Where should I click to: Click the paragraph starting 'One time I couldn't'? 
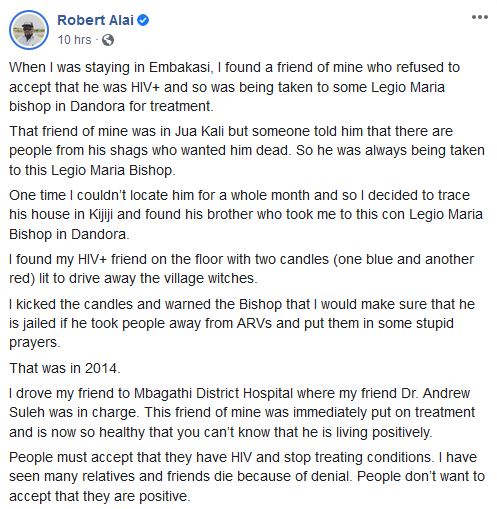[x=246, y=214]
